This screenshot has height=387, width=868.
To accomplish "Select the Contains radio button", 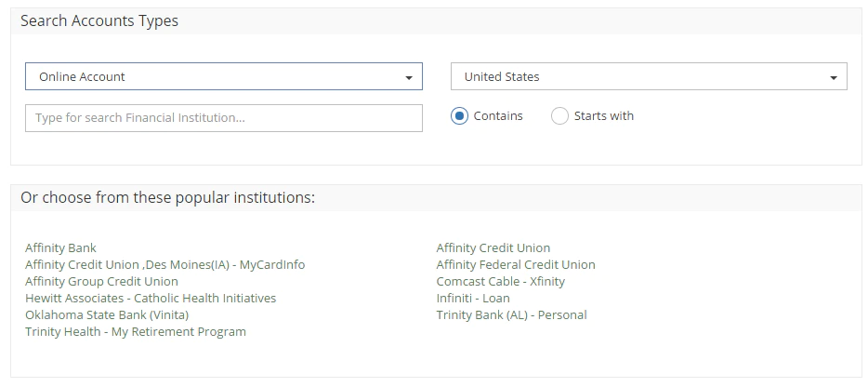I will tap(459, 116).
